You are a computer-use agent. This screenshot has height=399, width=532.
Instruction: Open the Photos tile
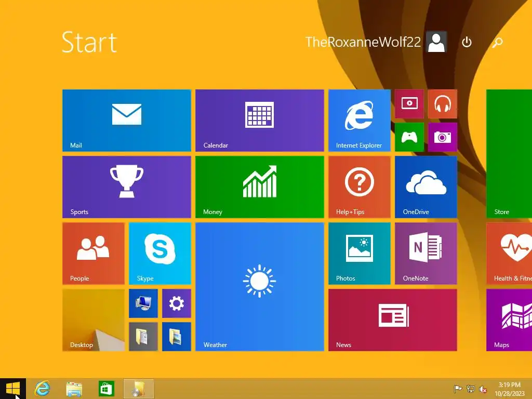360,254
